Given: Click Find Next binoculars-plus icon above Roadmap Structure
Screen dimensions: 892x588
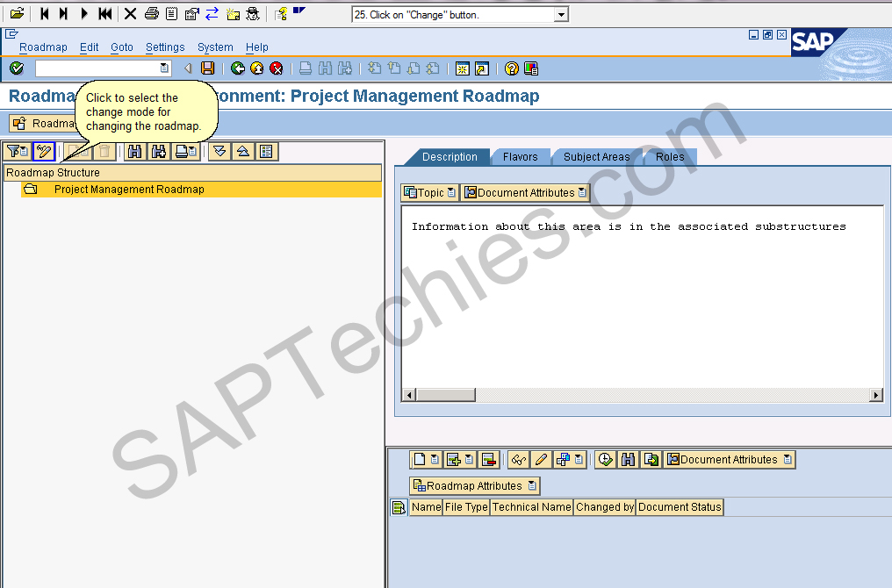Looking at the screenshot, I should [x=159, y=151].
